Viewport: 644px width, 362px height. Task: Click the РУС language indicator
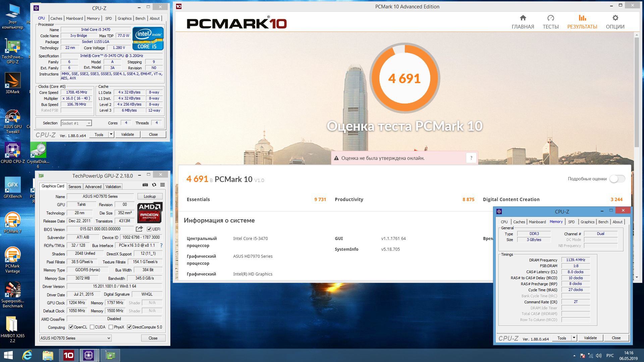(x=610, y=356)
